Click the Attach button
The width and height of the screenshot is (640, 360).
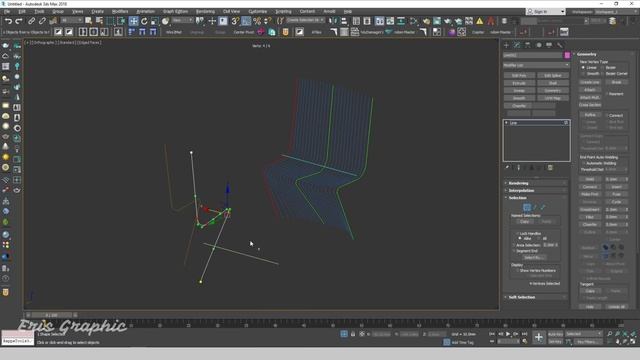[590, 90]
